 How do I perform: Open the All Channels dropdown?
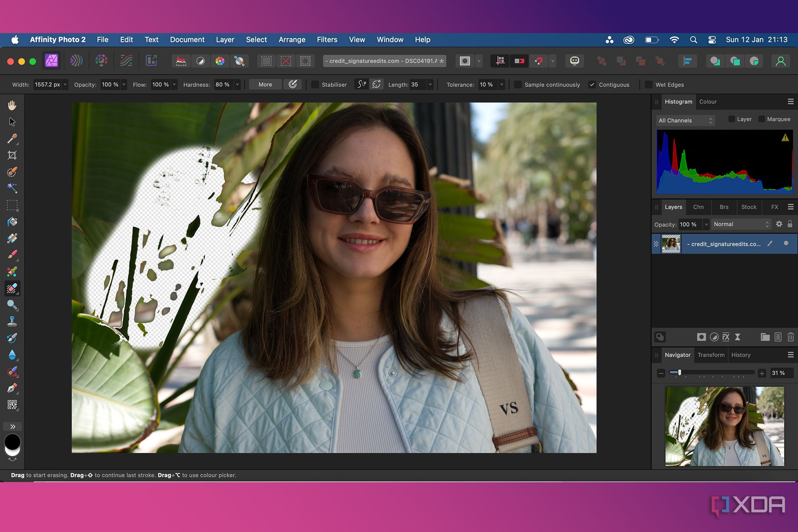[686, 120]
